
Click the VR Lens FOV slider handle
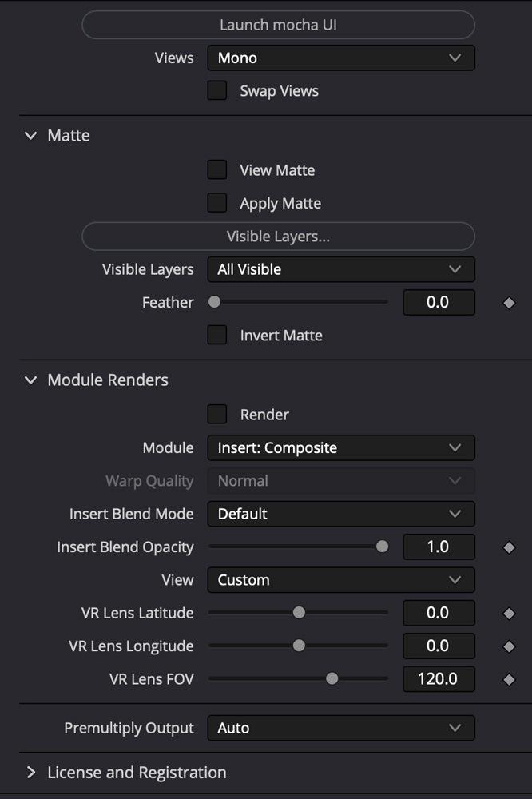(x=332, y=679)
